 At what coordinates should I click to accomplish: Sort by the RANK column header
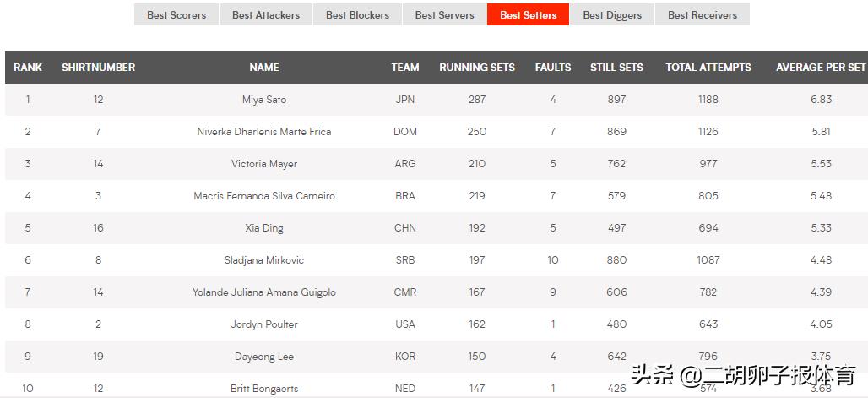[x=28, y=67]
